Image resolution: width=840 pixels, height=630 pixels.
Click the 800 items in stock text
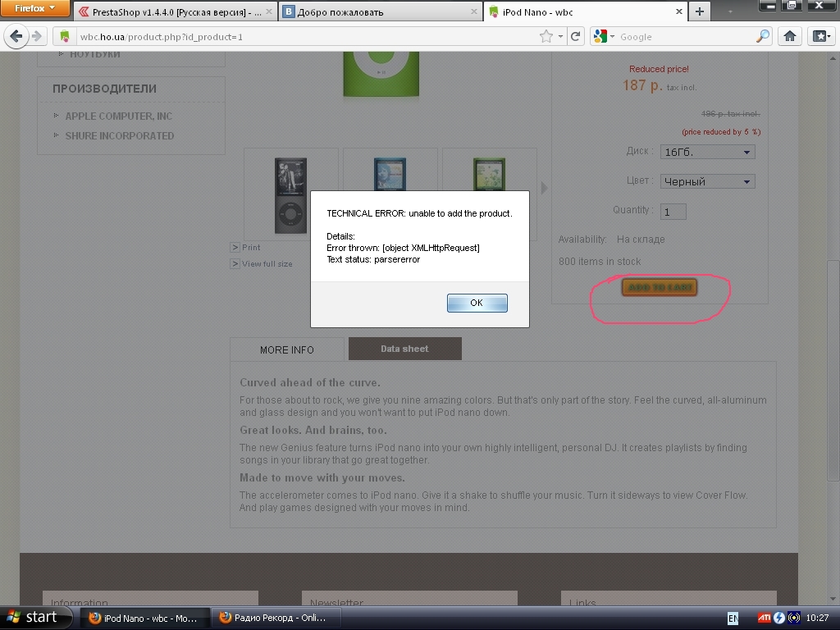coord(600,262)
